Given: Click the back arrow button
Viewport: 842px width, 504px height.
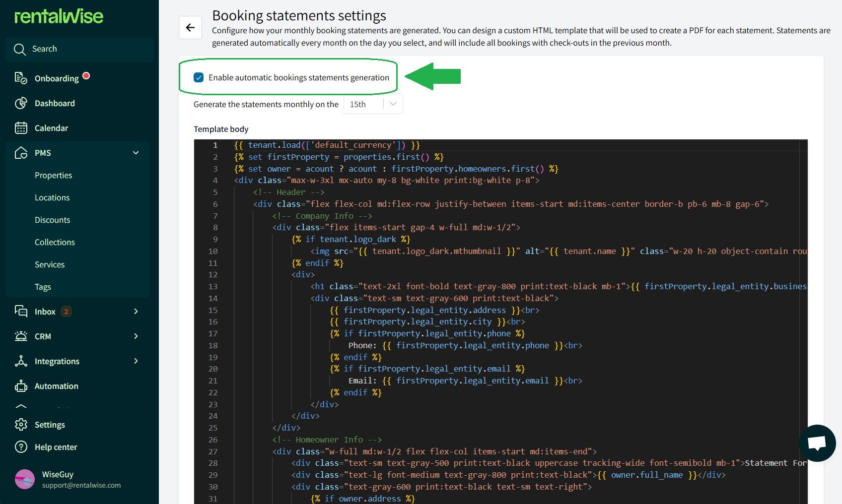Looking at the screenshot, I should [190, 27].
